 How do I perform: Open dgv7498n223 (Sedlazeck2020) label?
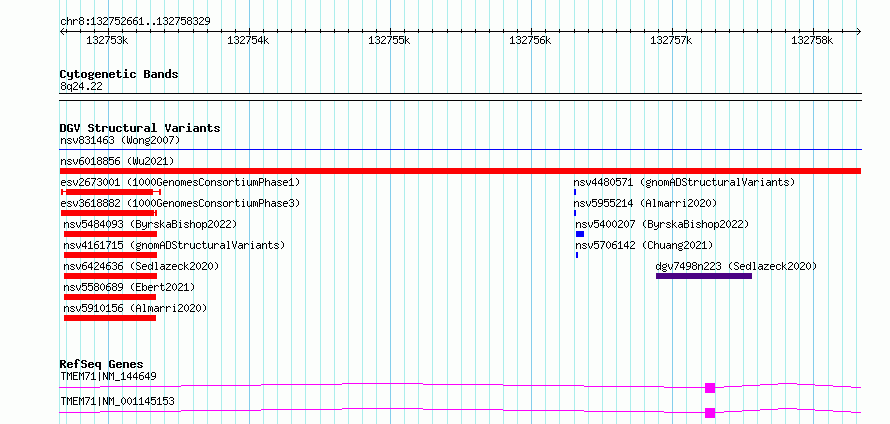click(x=736, y=266)
